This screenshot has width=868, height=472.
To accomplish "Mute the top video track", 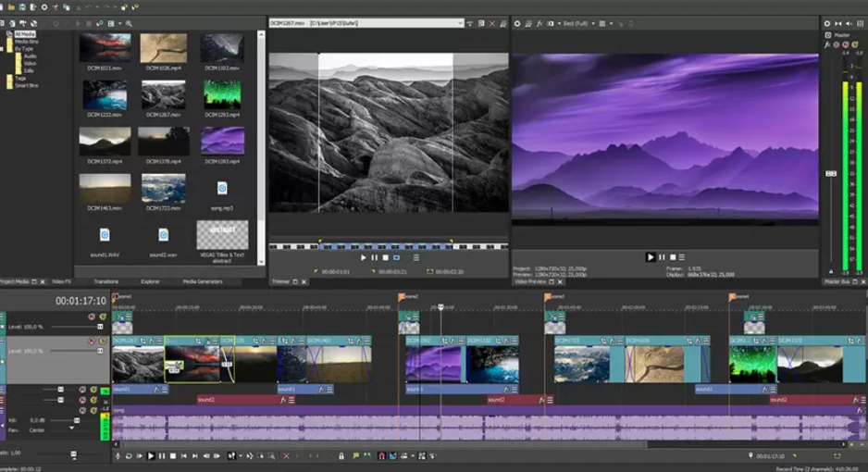I will 92,317.
